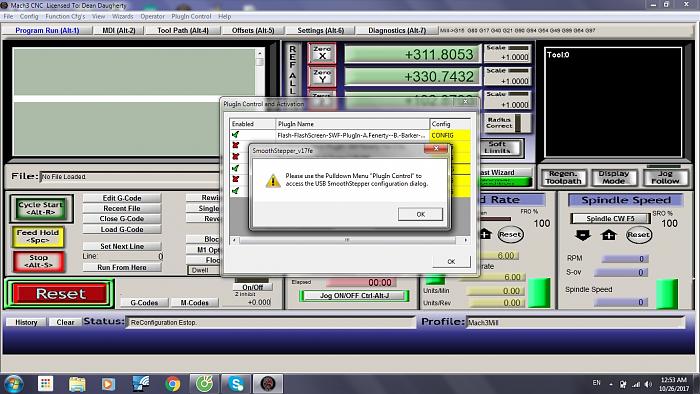Viewport: 700px width, 394px height.
Task: Toggle the Flash-FlashScreen plugin enabled checkmark
Action: click(236, 135)
